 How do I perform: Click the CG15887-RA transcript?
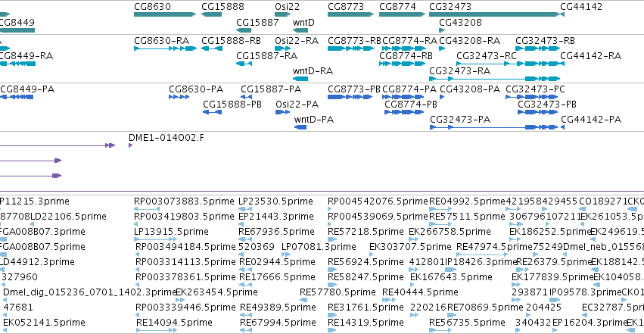click(244, 64)
